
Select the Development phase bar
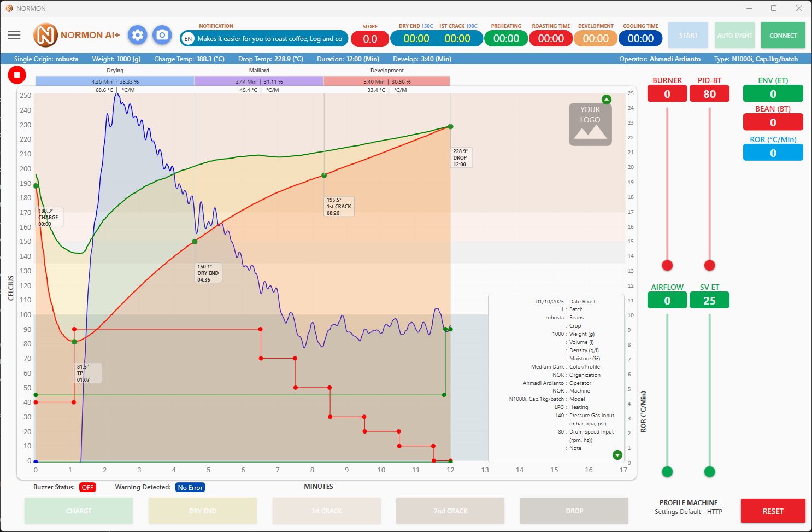tap(387, 81)
